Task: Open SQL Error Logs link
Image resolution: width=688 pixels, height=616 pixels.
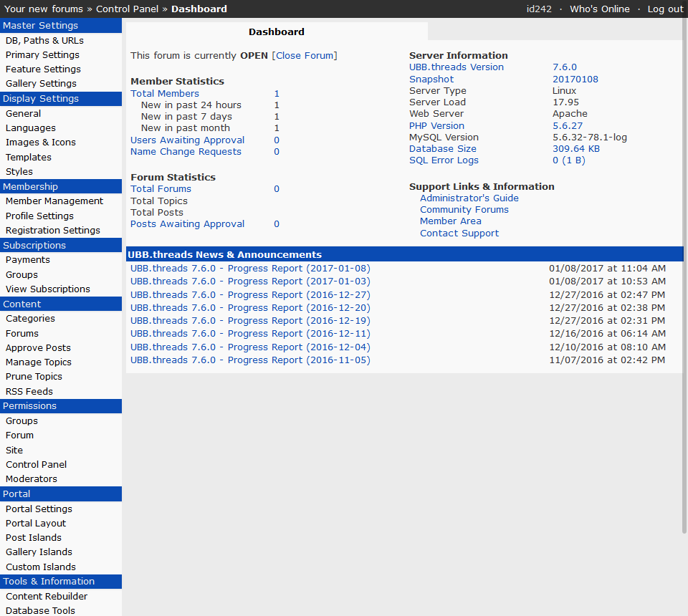Action: [x=444, y=160]
